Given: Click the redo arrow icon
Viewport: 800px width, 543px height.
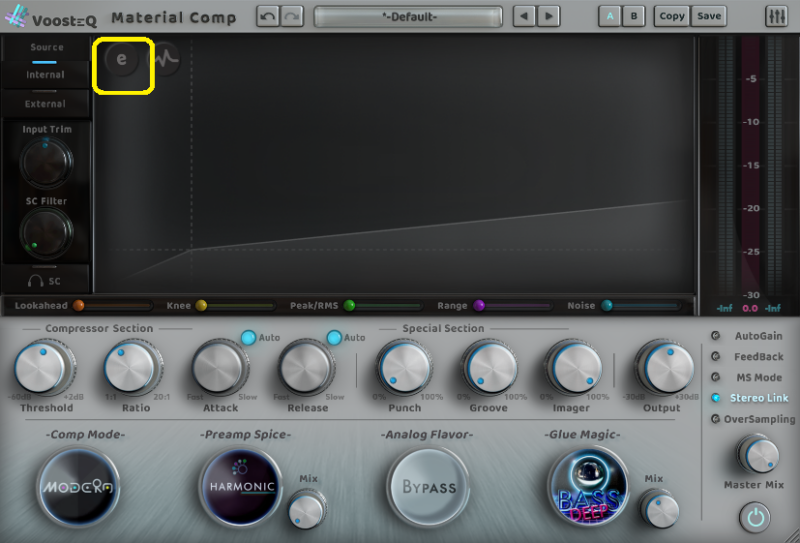Looking at the screenshot, I should click(291, 16).
